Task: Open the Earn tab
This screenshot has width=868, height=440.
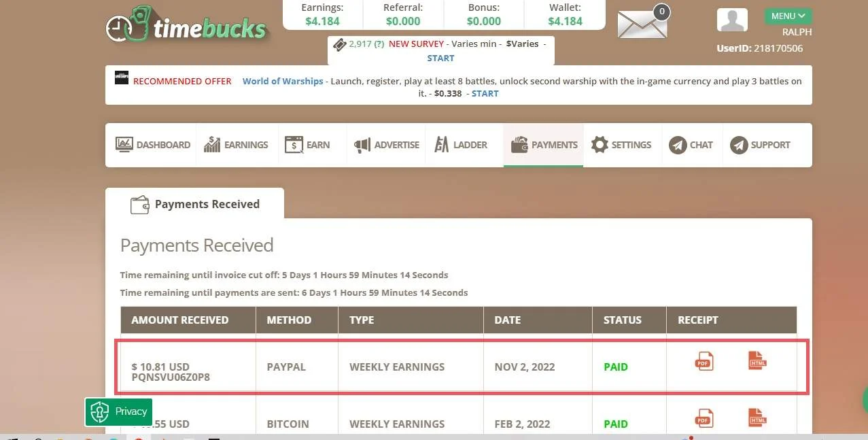Action: tap(307, 145)
